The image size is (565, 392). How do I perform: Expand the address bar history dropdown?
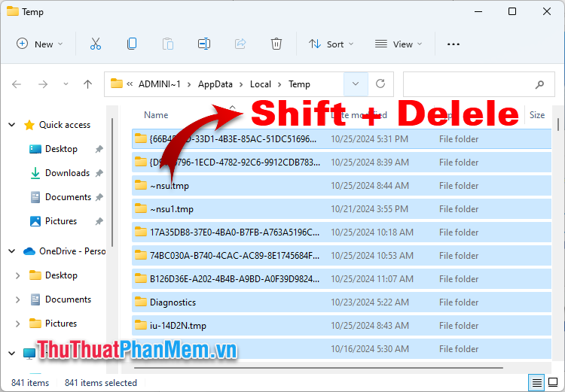(x=356, y=84)
